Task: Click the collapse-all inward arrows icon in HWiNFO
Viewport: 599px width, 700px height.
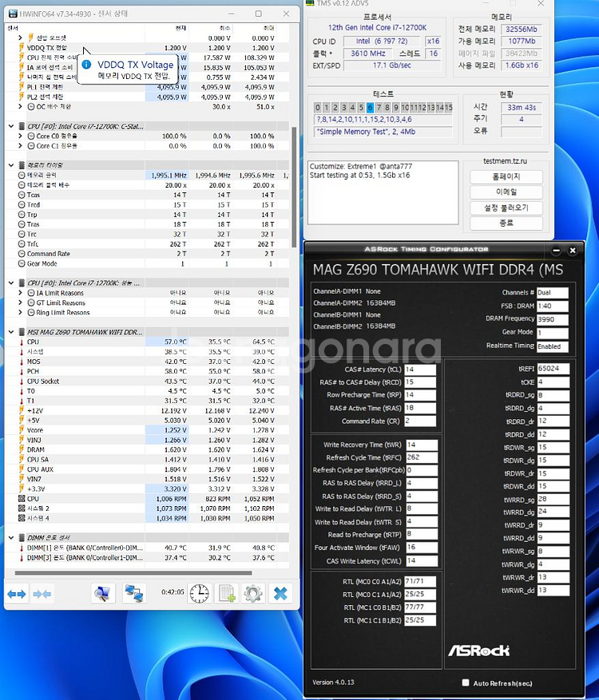Action: pos(42,594)
